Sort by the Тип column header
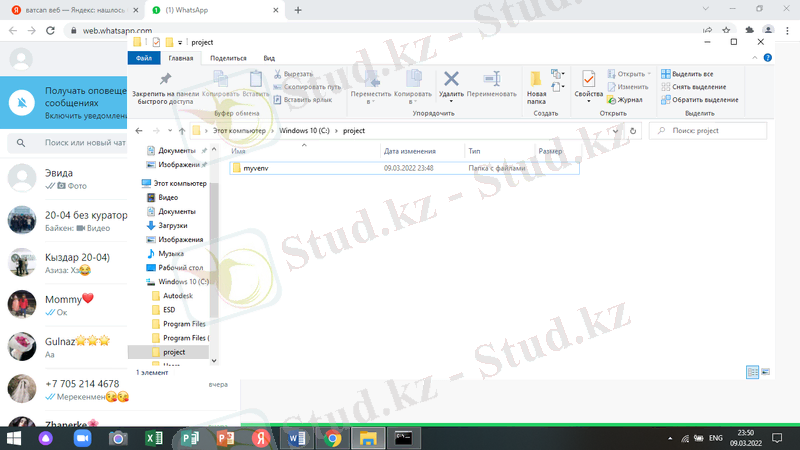800x450 pixels. [x=474, y=151]
